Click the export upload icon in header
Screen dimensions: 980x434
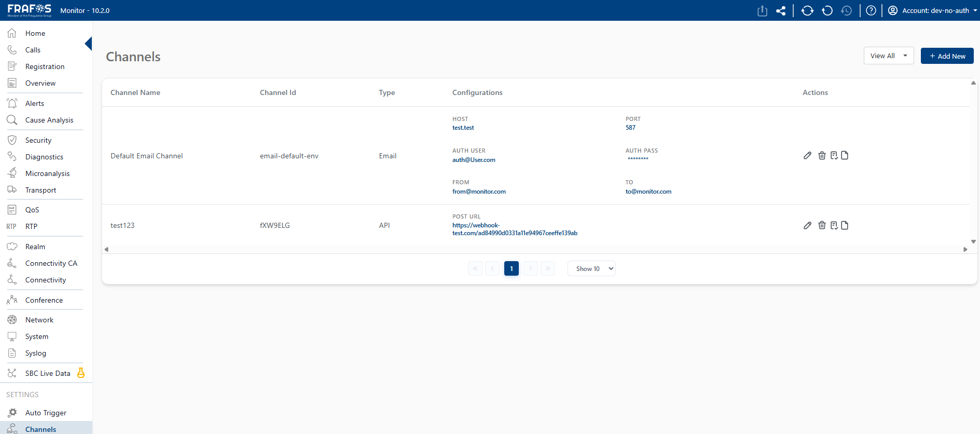pos(762,10)
